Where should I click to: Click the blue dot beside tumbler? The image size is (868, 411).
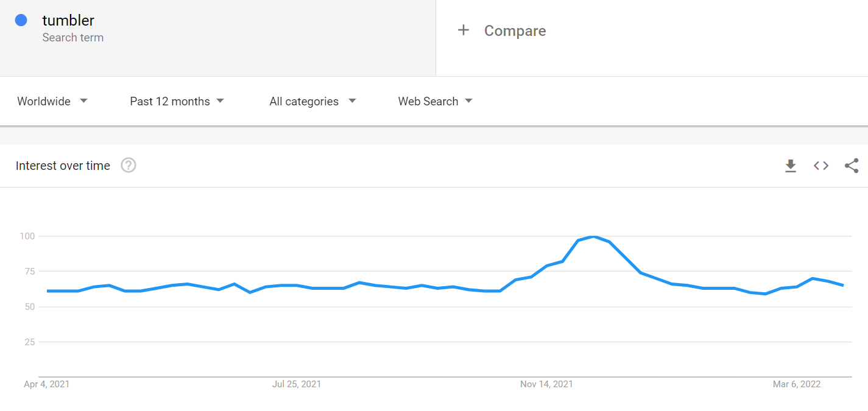(21, 20)
